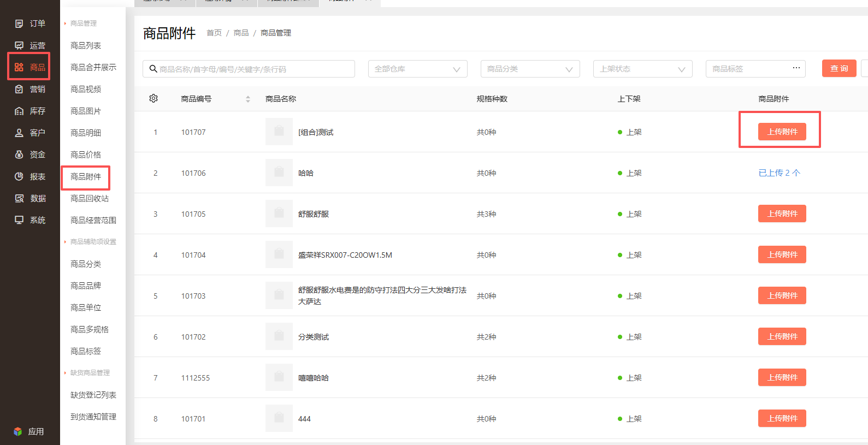Open the 库存 inventory module icon

pyautogui.click(x=19, y=111)
